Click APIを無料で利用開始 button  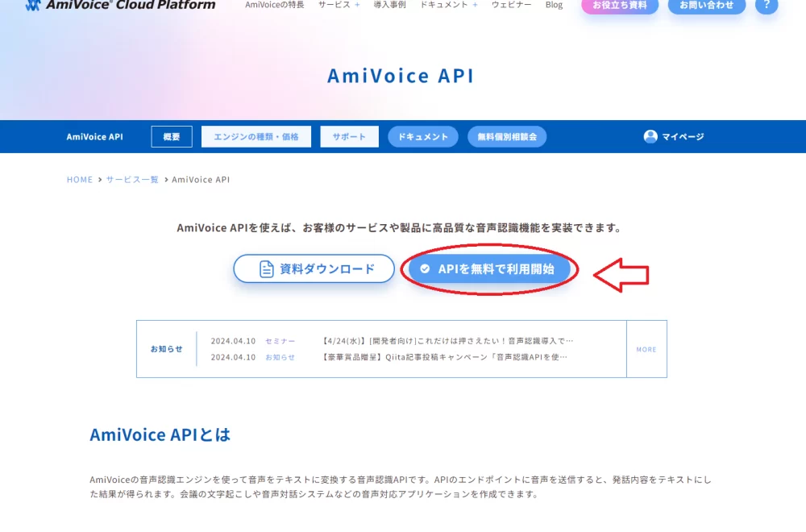489,269
